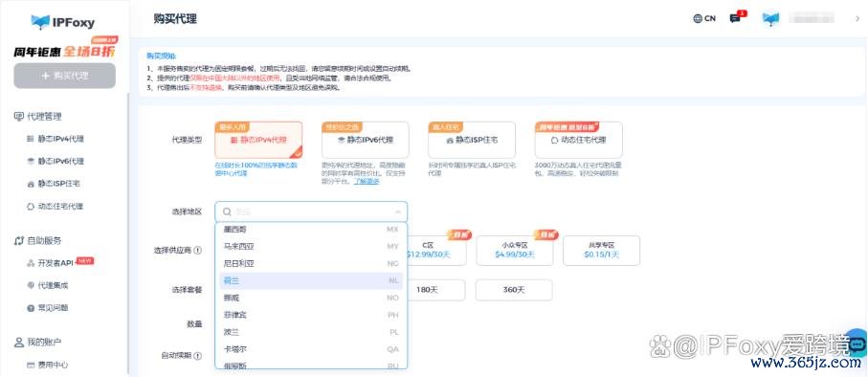Choose 马来西亚 MY from the region list
Image resolution: width=868 pixels, height=377 pixels.
point(311,246)
